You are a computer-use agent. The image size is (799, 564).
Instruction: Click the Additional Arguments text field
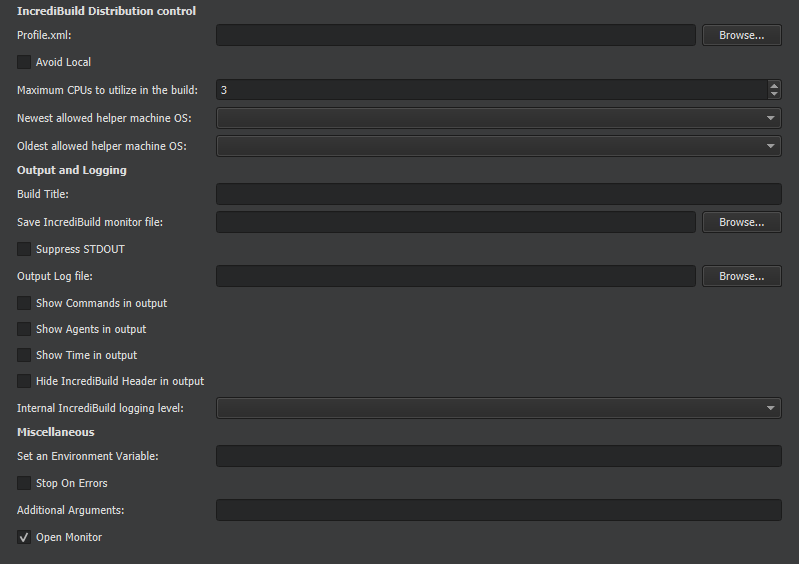(498, 510)
